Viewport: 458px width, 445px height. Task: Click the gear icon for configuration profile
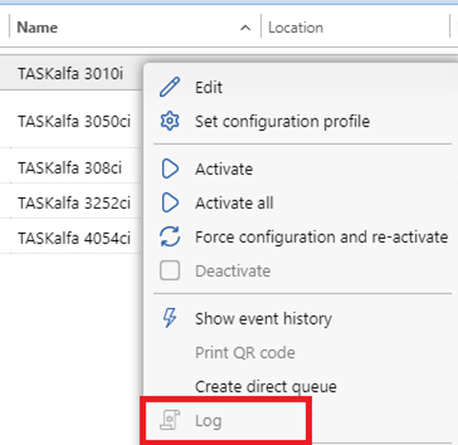click(170, 121)
